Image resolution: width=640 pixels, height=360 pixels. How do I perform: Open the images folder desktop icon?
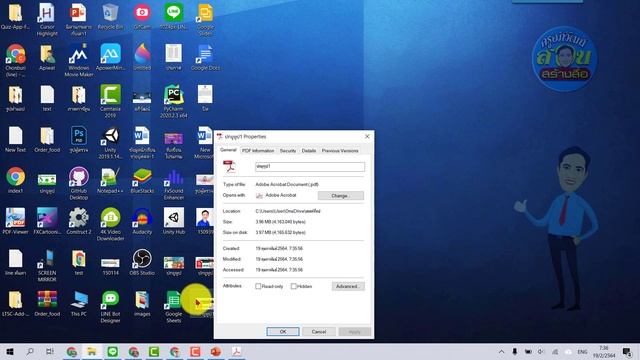pos(142,304)
